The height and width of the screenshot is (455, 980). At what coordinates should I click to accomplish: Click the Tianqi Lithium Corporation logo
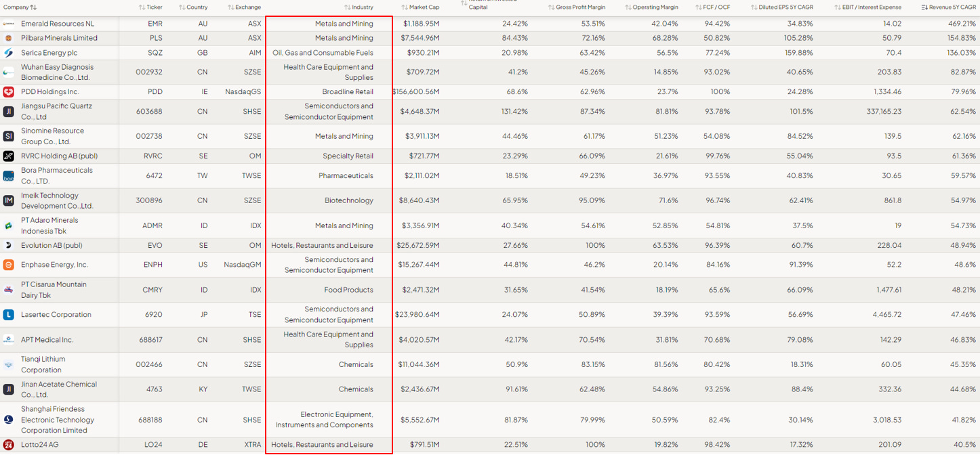pos(9,364)
